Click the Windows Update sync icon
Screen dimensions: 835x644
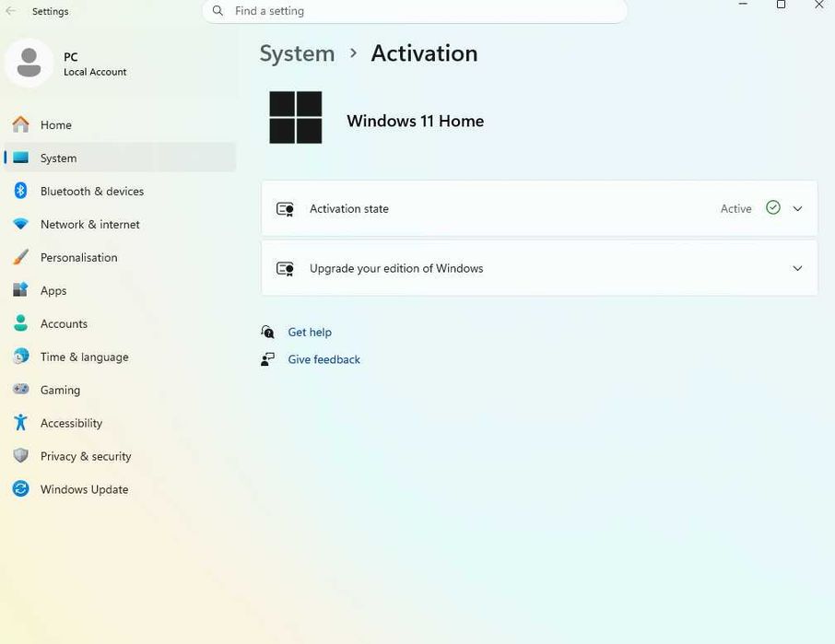[21, 488]
